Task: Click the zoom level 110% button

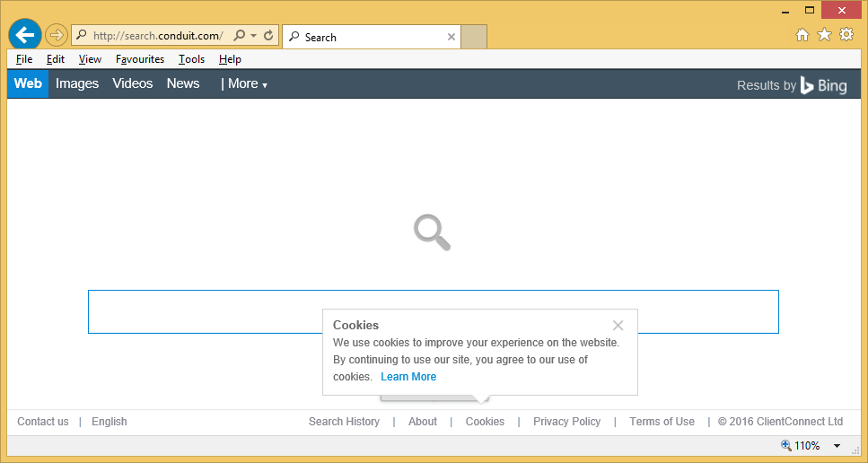Action: click(x=801, y=445)
